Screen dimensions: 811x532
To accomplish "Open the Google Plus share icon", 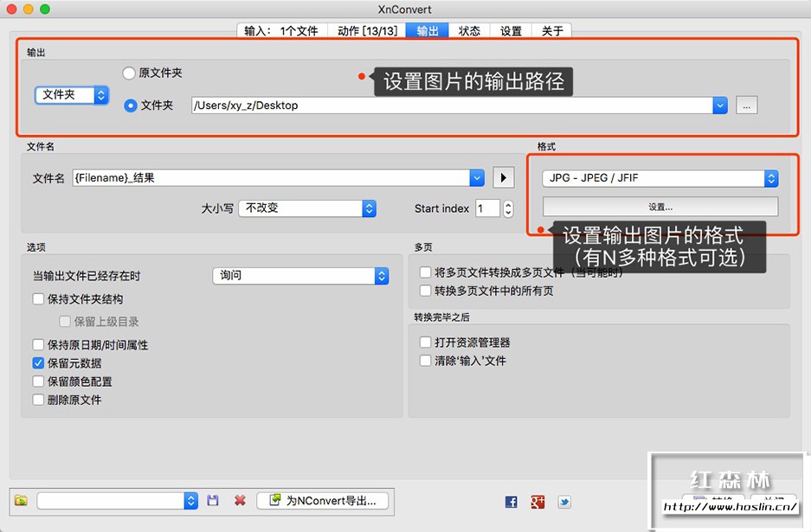I will click(x=537, y=502).
